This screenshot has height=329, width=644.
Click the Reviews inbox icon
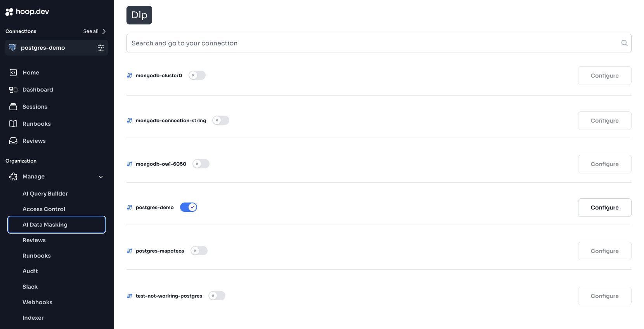pyautogui.click(x=13, y=141)
